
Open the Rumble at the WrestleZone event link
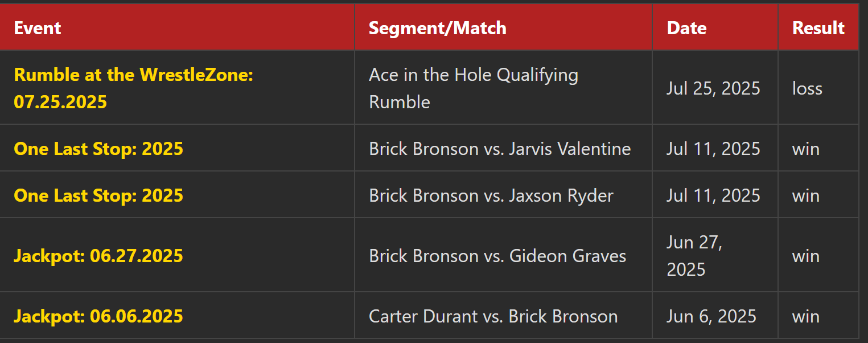(x=133, y=88)
